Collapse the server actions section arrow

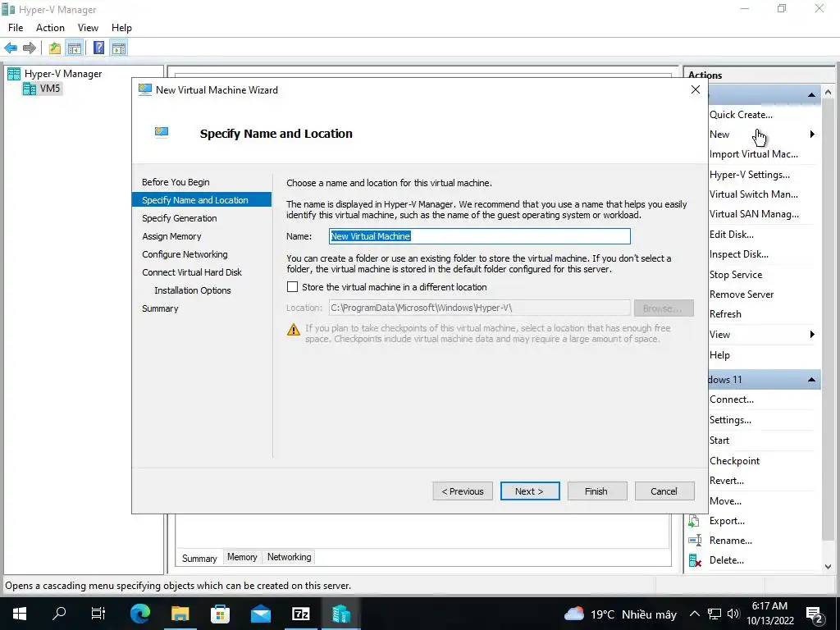pyautogui.click(x=811, y=95)
